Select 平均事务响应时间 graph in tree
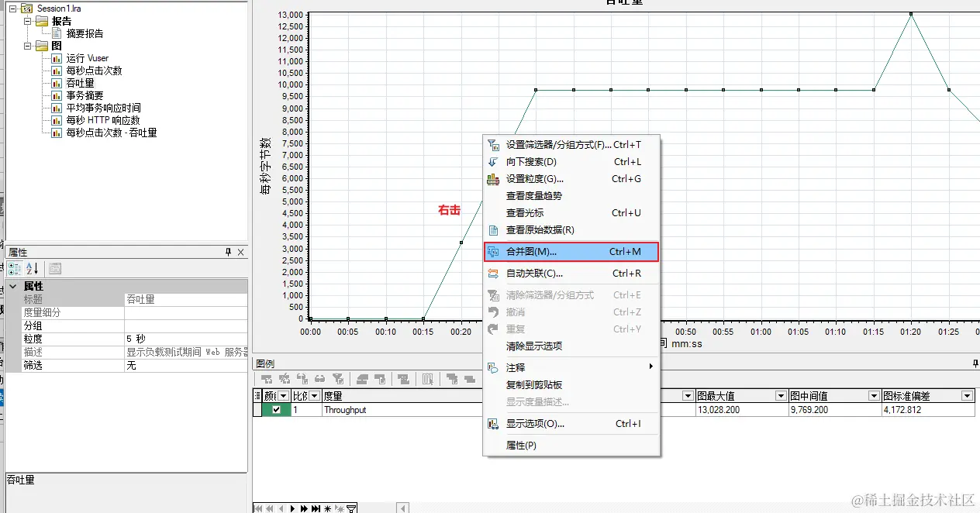 (x=103, y=108)
